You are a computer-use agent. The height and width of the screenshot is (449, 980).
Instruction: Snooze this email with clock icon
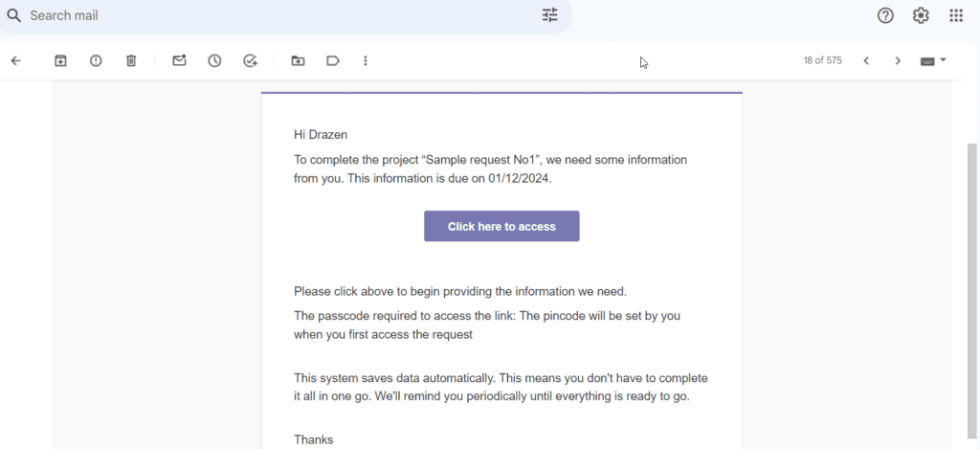pyautogui.click(x=215, y=60)
